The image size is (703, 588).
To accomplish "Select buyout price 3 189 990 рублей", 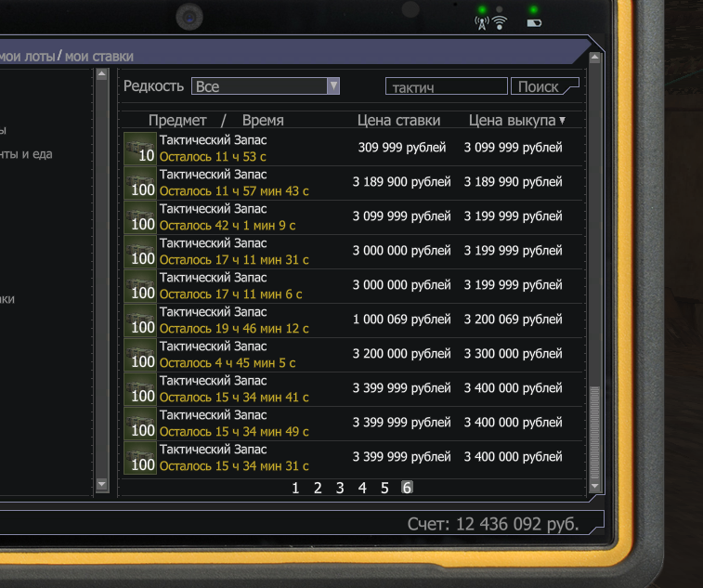I will coord(513,182).
